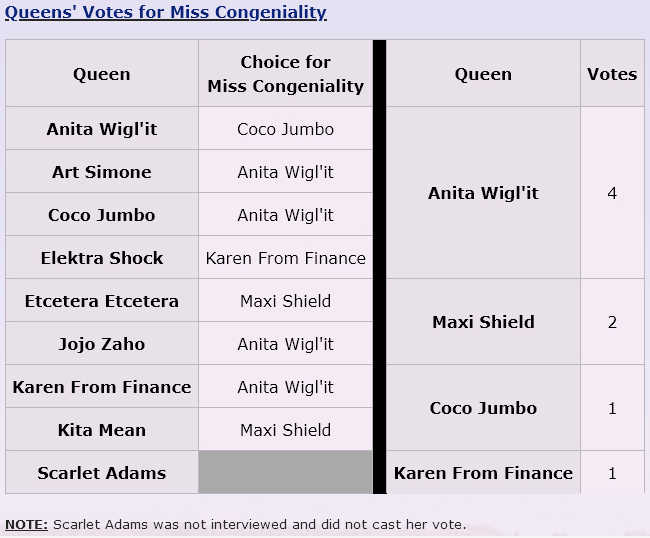Select Elektra Shock's choice Karen From Finance
650x538 pixels.
[x=286, y=258]
